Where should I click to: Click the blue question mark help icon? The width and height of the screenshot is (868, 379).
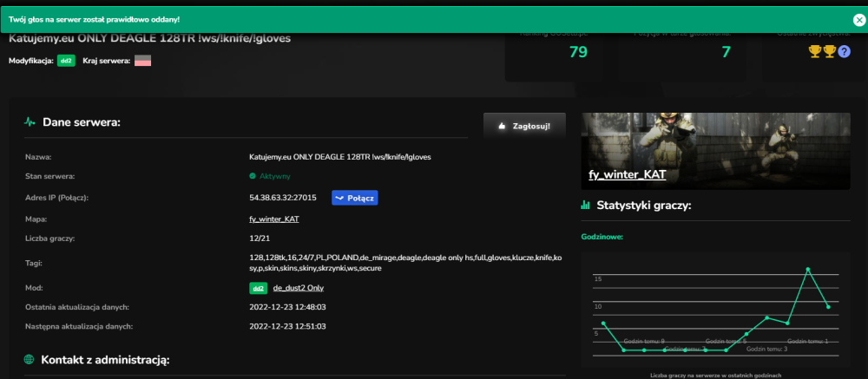[845, 51]
